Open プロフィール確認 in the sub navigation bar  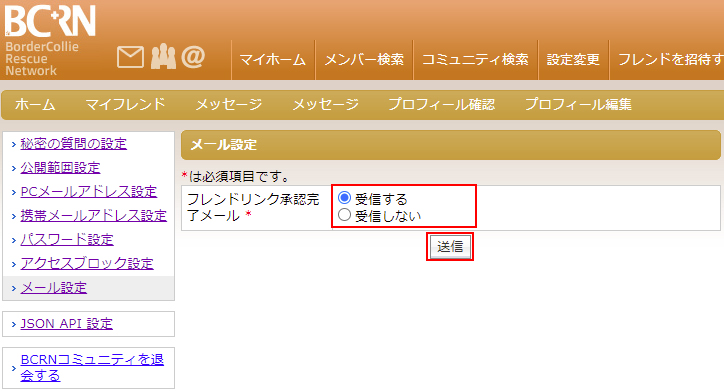pos(441,104)
